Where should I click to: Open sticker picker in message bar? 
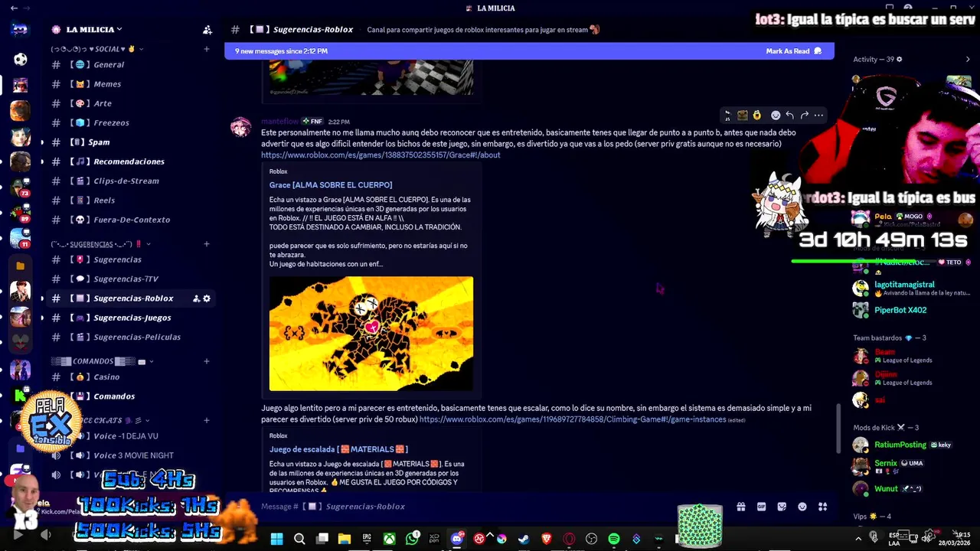782,507
